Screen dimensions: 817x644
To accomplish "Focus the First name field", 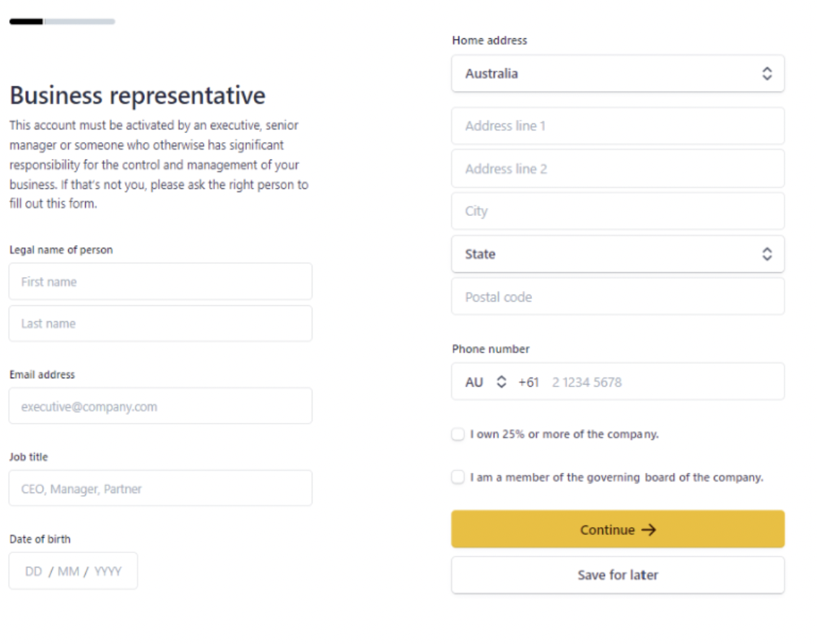I will pyautogui.click(x=160, y=282).
